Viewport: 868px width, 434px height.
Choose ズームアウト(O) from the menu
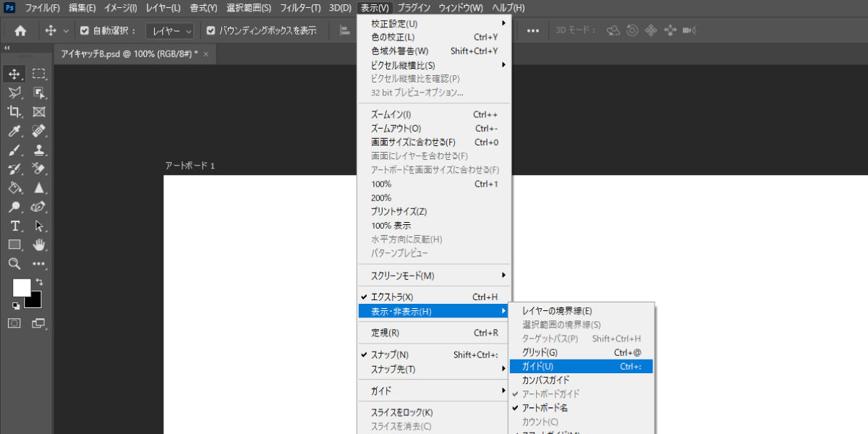pyautogui.click(x=435, y=128)
